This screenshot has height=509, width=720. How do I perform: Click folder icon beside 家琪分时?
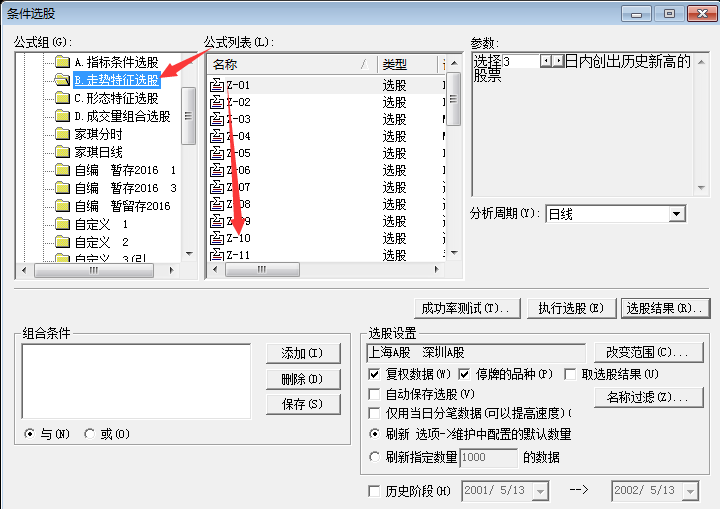pos(62,134)
